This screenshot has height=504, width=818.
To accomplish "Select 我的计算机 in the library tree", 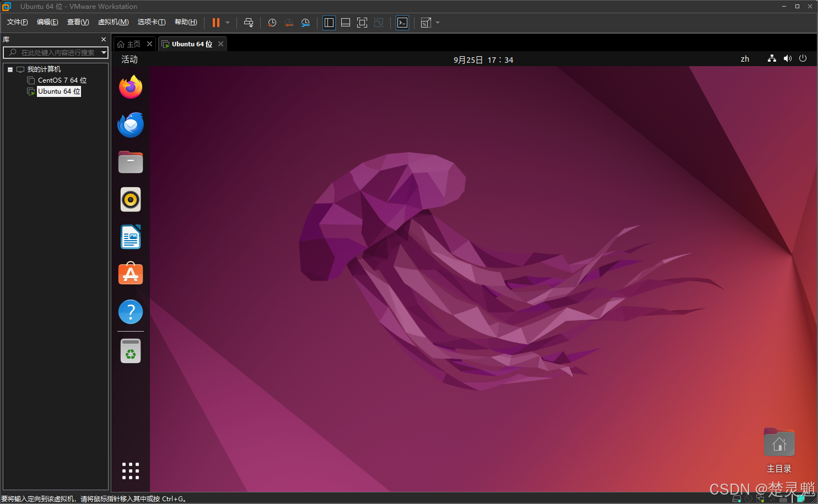I will click(x=44, y=69).
